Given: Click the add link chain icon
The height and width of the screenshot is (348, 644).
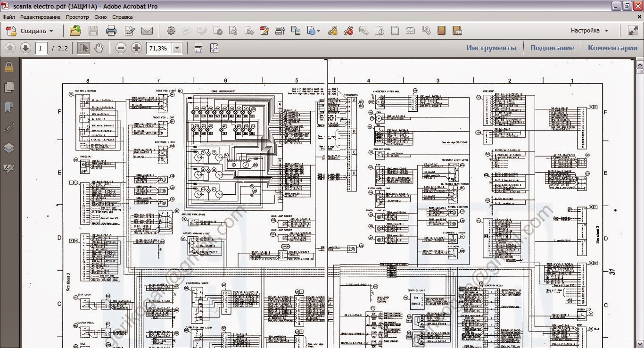Looking at the screenshot, I should pos(333,31).
